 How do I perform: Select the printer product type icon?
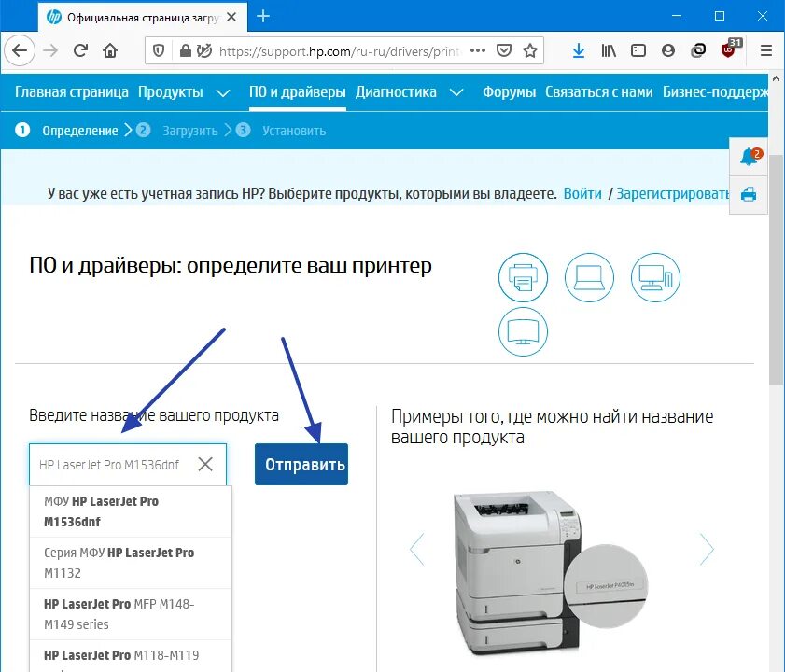click(523, 277)
